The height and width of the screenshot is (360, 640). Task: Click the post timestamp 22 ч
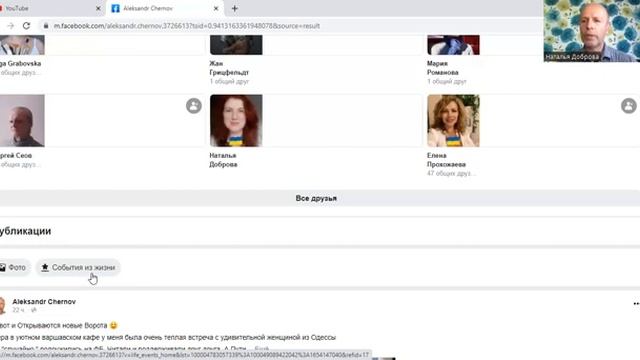[x=18, y=310]
